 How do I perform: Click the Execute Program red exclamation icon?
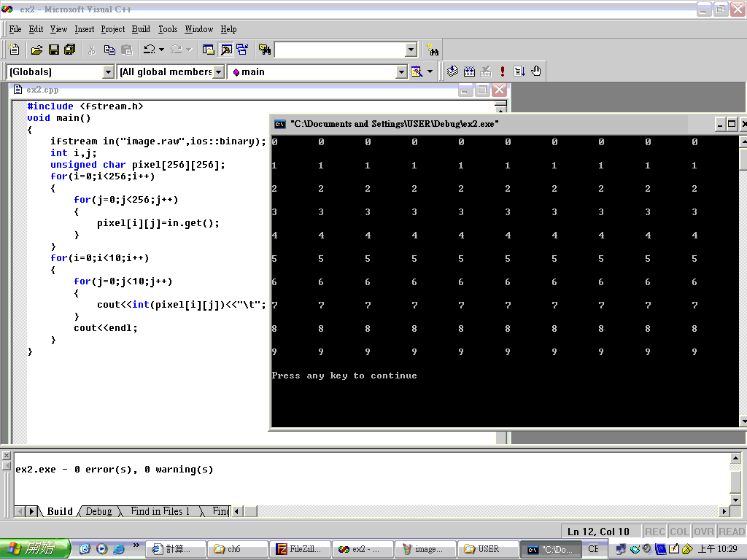click(x=503, y=71)
